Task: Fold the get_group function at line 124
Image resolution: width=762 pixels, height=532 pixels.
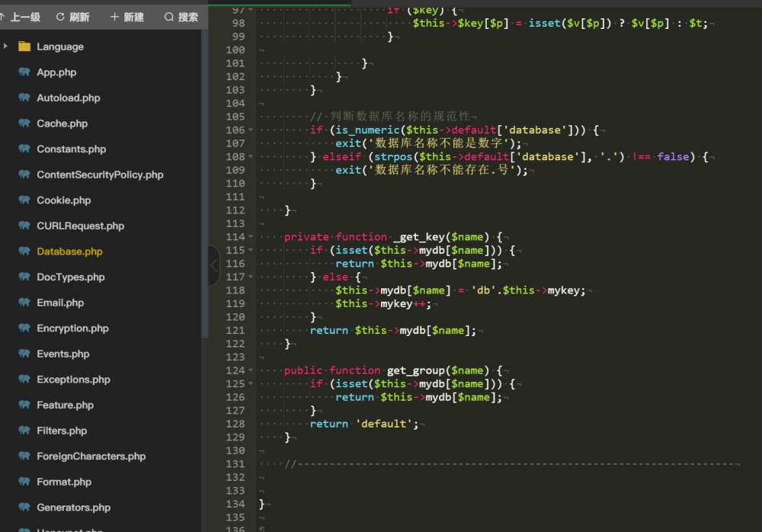Action: [251, 370]
